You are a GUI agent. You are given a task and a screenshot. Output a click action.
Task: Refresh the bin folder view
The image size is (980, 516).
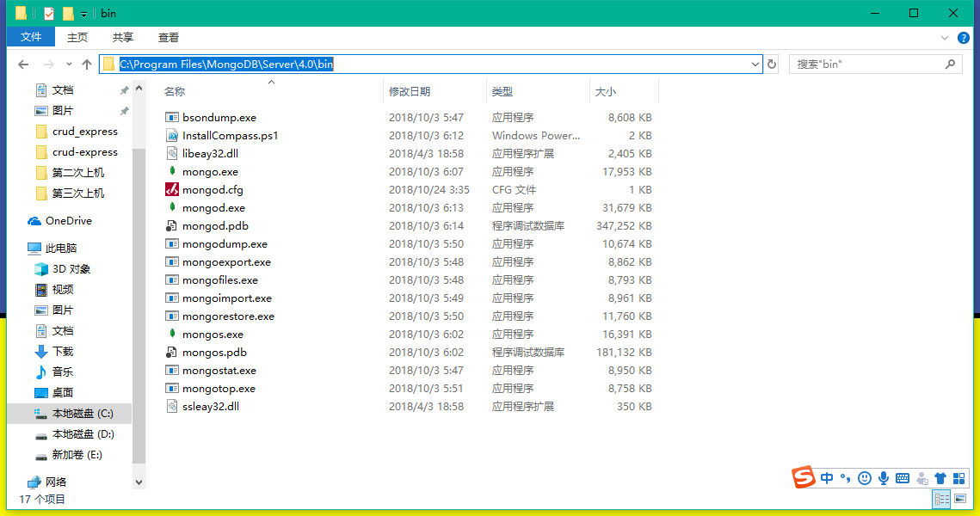(772, 64)
